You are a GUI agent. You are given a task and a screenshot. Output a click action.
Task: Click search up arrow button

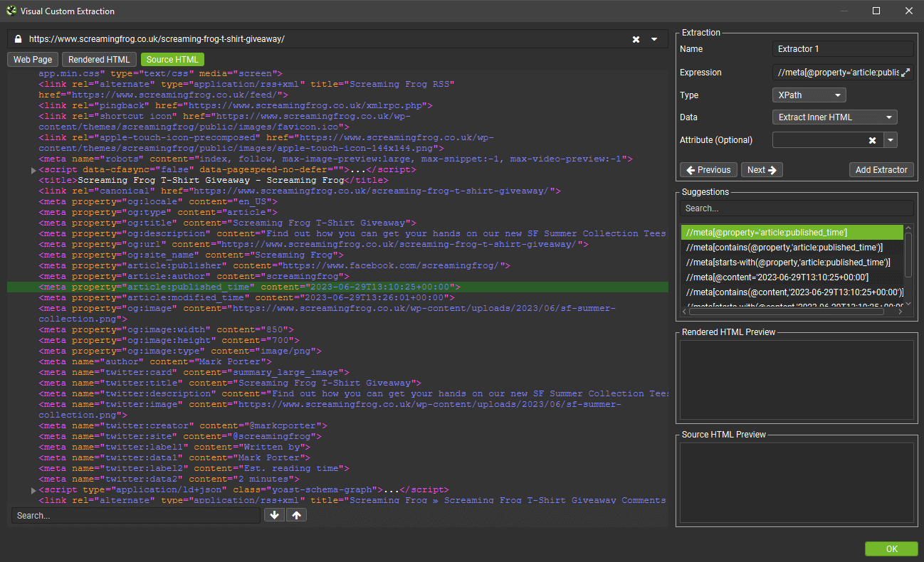296,515
